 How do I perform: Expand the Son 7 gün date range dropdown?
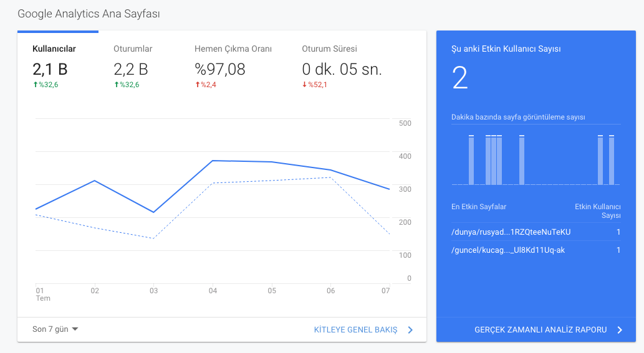point(55,329)
